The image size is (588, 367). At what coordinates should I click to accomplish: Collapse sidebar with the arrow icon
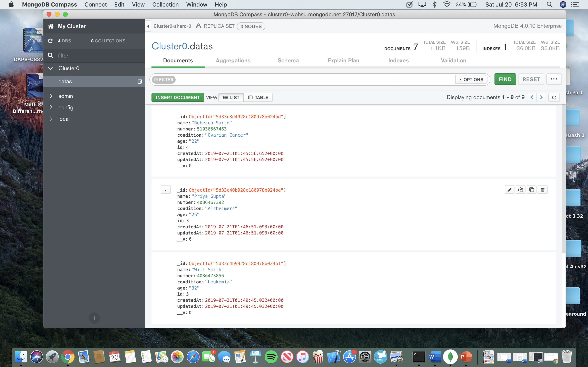click(x=148, y=26)
